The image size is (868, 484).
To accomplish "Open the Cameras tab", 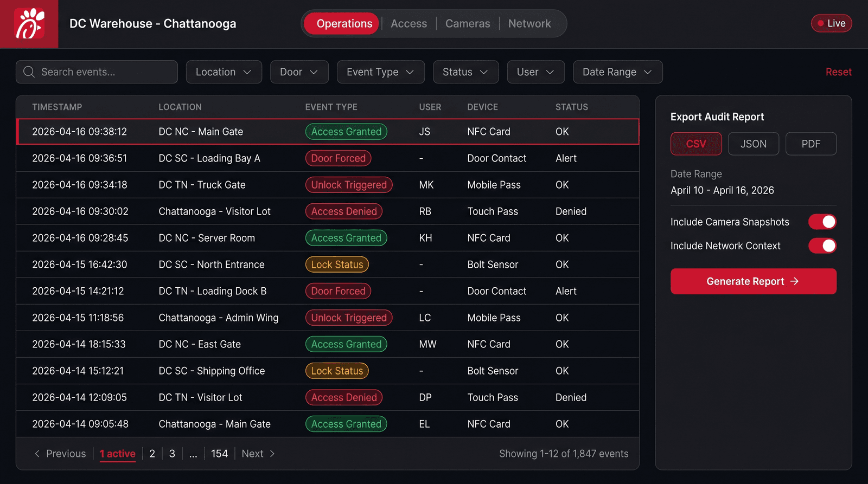I will pyautogui.click(x=468, y=23).
